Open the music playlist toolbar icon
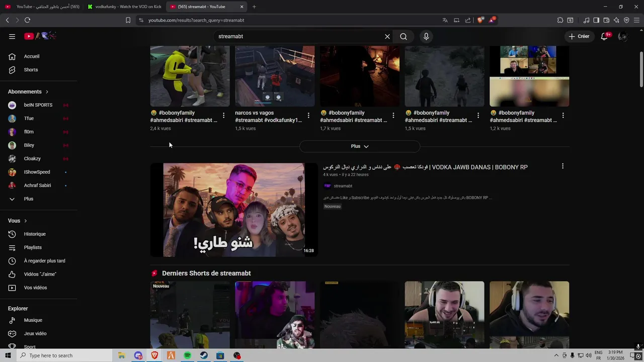The image size is (644, 362). (586, 20)
